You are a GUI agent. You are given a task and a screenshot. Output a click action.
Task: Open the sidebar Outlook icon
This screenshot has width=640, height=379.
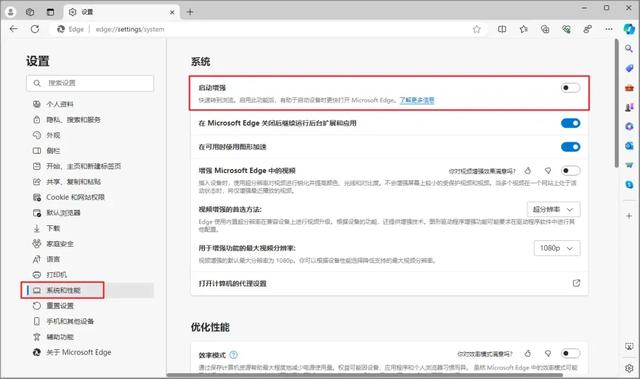(629, 146)
